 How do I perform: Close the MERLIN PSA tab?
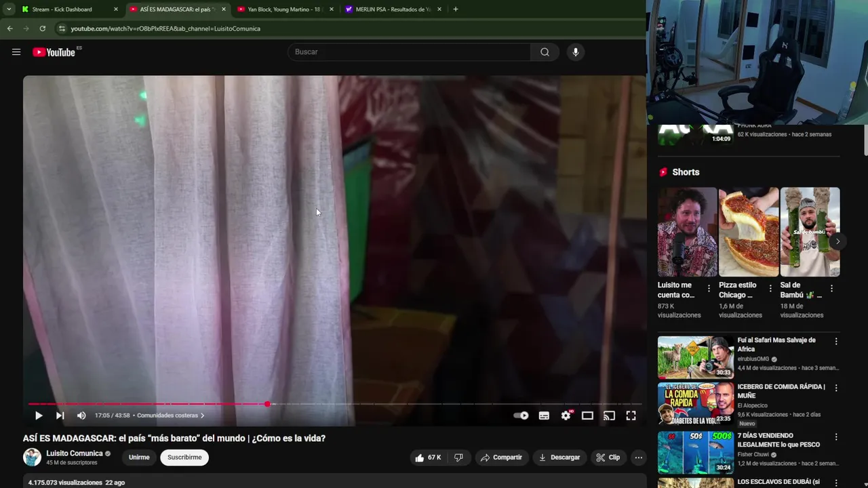tap(439, 9)
